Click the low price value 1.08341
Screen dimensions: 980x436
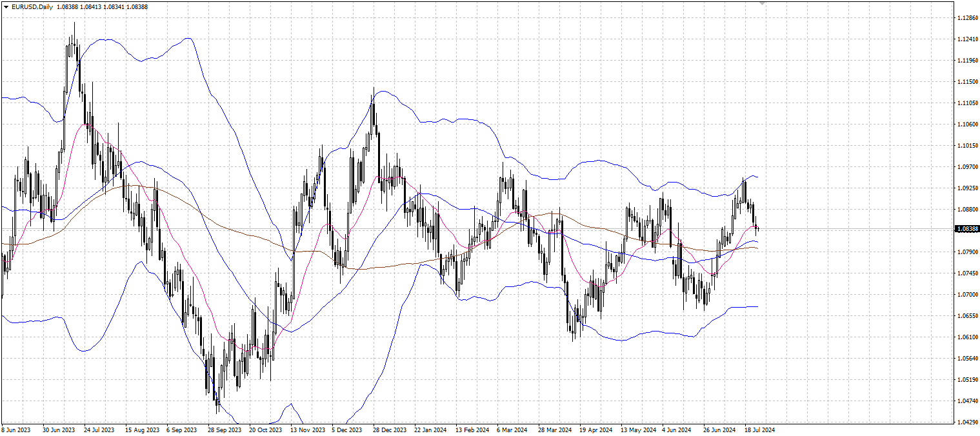tap(114, 6)
